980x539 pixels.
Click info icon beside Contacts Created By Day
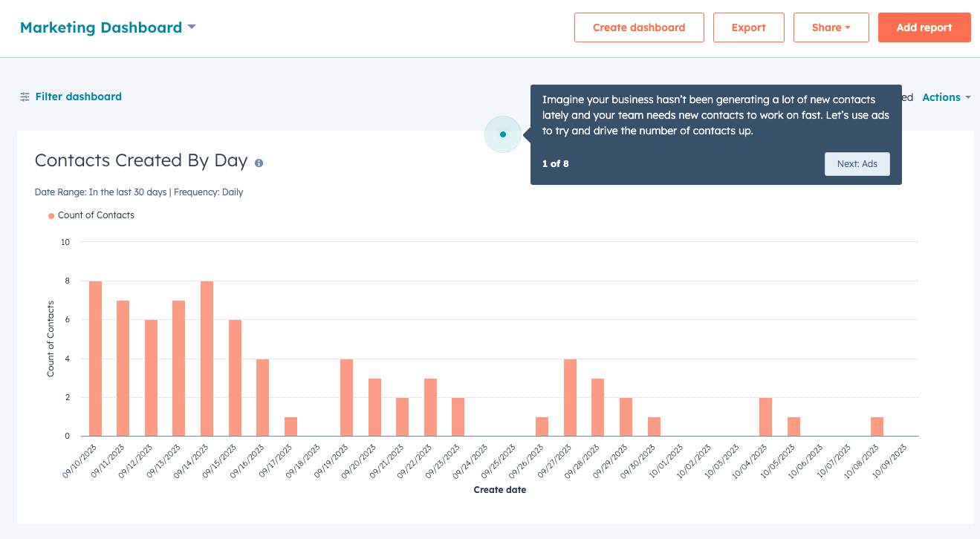pos(259,163)
